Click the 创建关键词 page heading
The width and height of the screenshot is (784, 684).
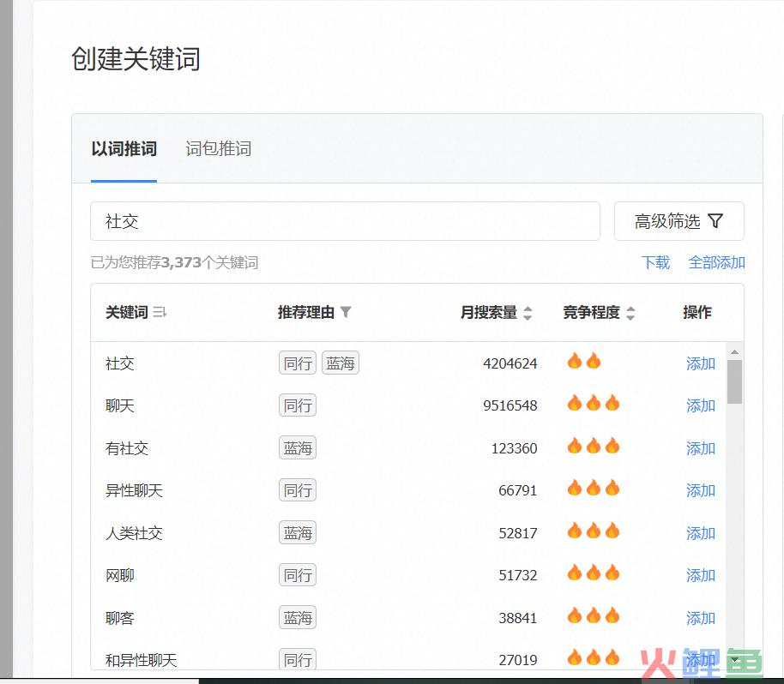tap(136, 59)
